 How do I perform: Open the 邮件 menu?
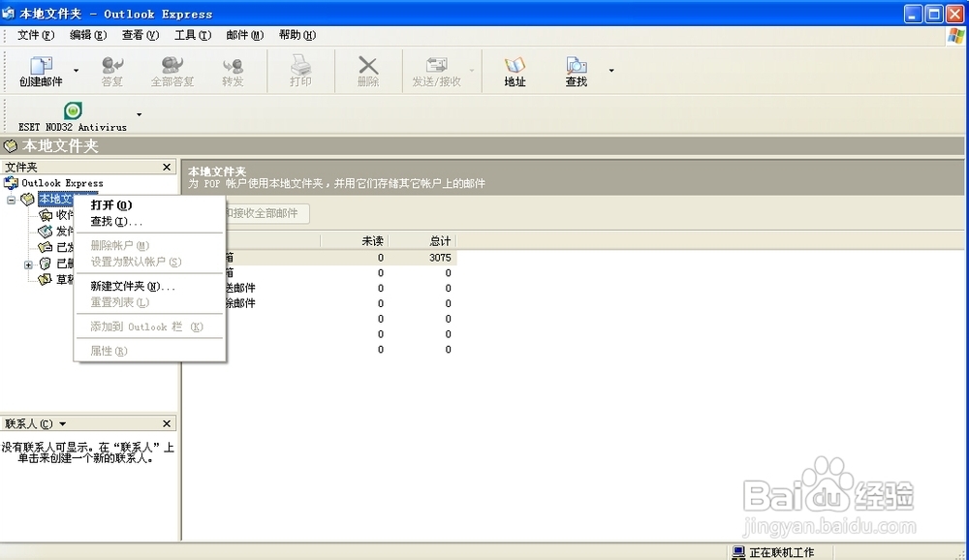244,35
